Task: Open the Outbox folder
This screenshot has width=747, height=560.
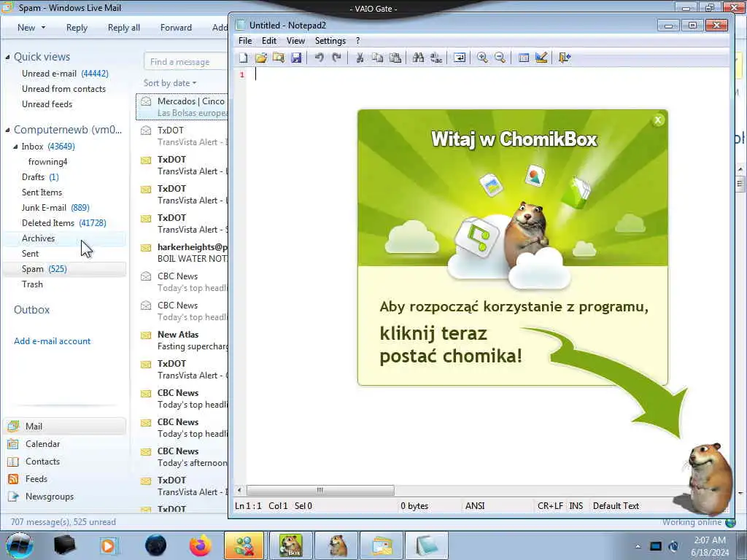Action: 31,309
